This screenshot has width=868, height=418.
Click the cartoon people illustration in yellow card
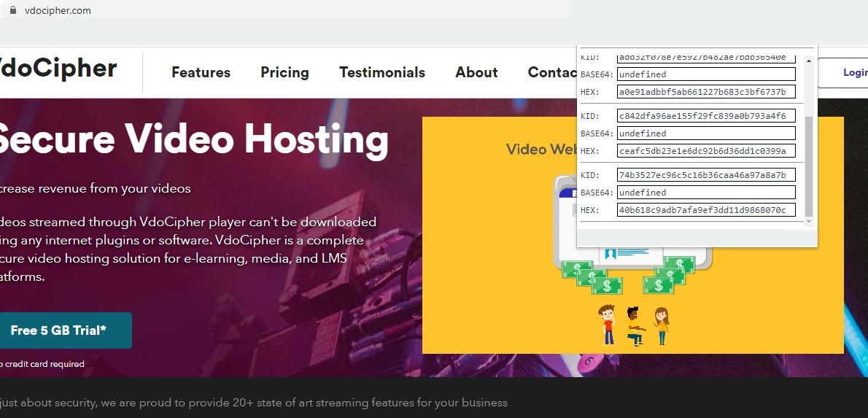click(633, 325)
